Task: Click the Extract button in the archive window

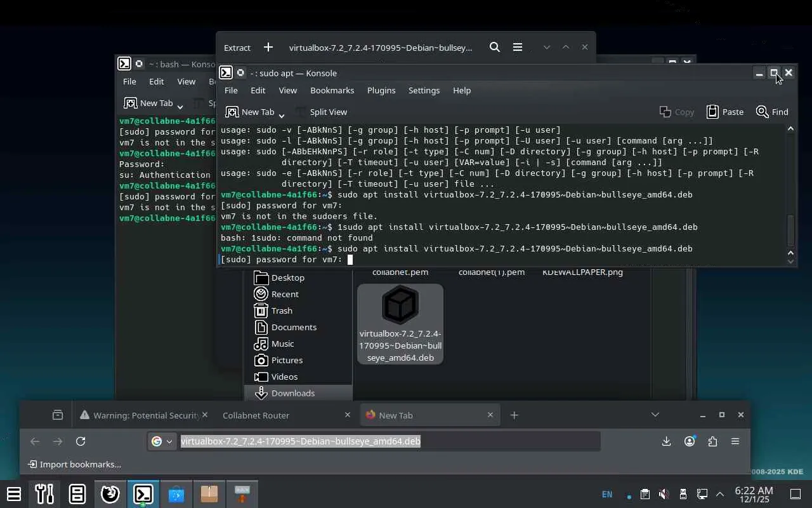Action: pyautogui.click(x=237, y=48)
